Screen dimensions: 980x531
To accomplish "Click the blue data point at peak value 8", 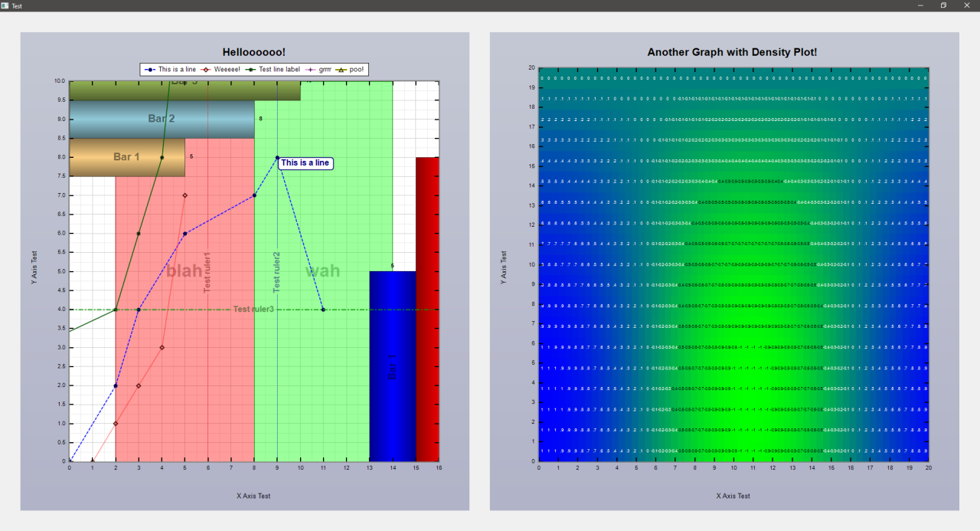I will [277, 157].
